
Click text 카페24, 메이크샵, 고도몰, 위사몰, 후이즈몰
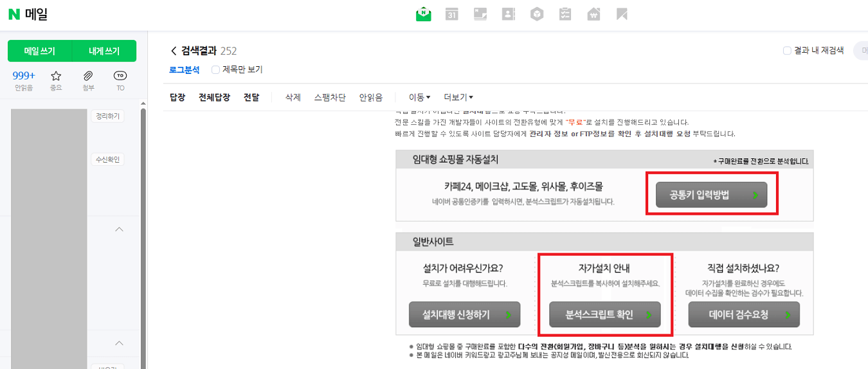pyautogui.click(x=523, y=187)
